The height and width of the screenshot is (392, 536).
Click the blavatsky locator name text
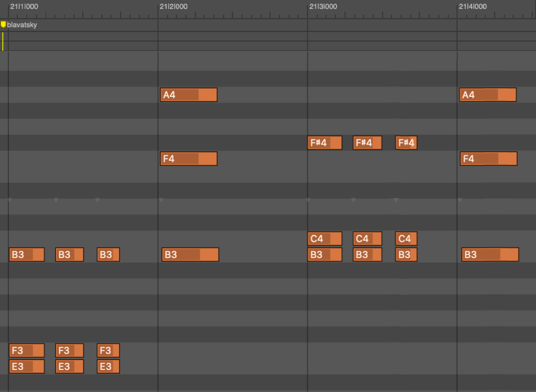[22, 25]
